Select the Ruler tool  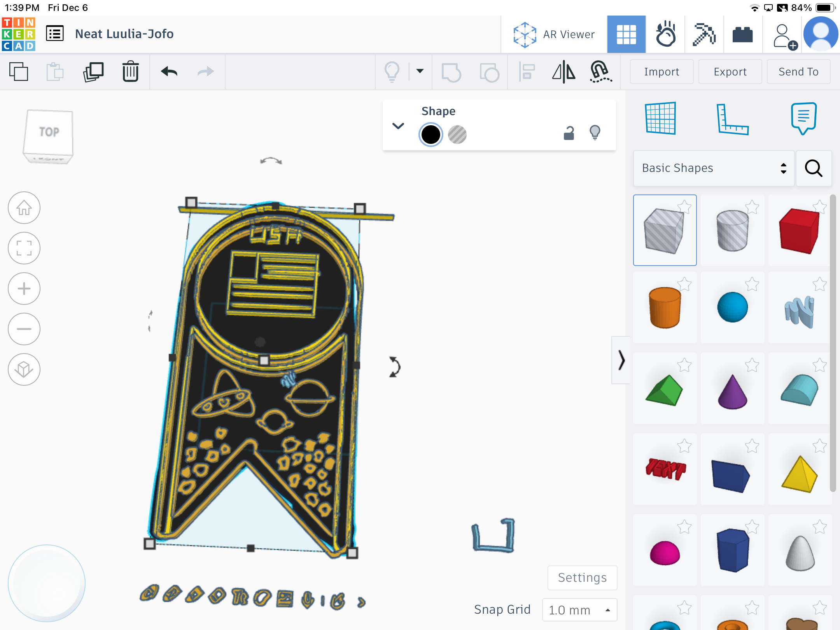732,119
